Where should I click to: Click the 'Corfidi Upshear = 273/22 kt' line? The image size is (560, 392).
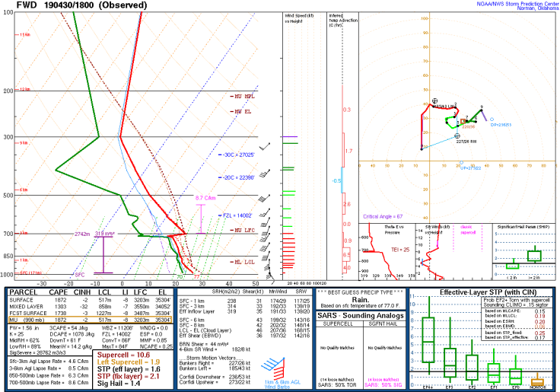pyautogui.click(x=215, y=382)
